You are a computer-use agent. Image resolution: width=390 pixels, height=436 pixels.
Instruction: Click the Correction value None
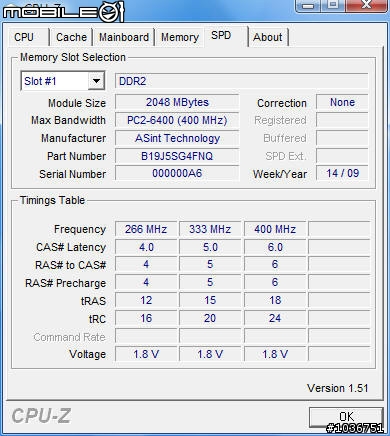[x=342, y=102]
